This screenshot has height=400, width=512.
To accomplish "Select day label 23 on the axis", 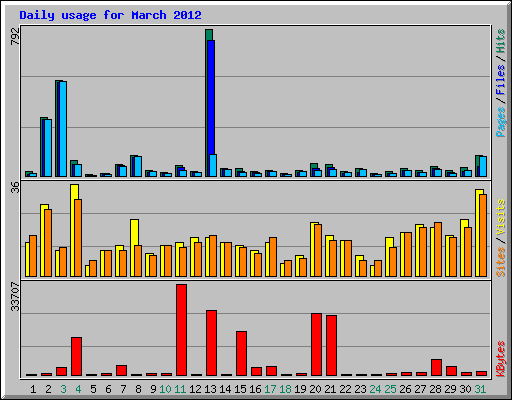I will (360, 389).
